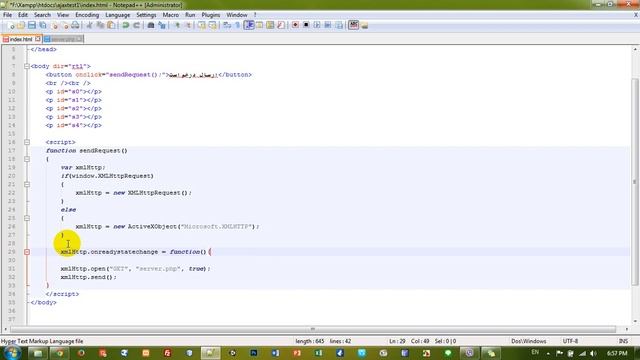This screenshot has height=360, width=640.
Task: Click on the xmlHttp.send(); code line
Action: coord(89,277)
